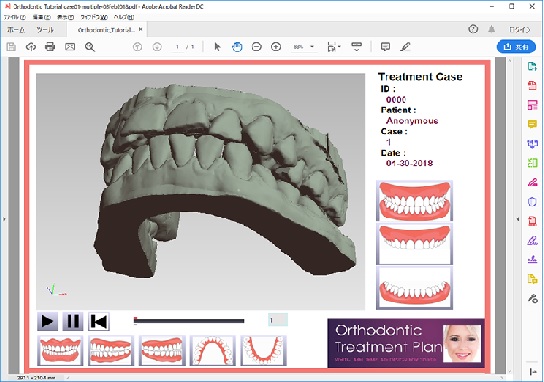Switch to the Home tab
Screen dimensions: 544x382
coord(16,30)
